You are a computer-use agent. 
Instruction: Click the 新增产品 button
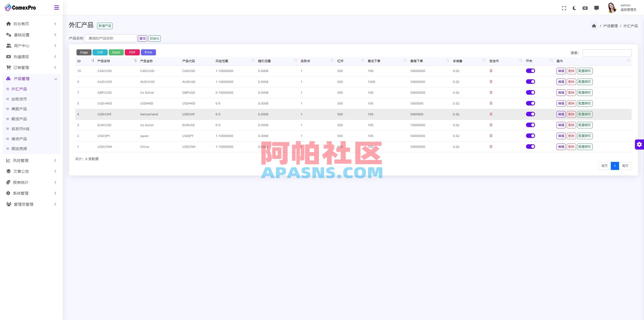point(105,26)
